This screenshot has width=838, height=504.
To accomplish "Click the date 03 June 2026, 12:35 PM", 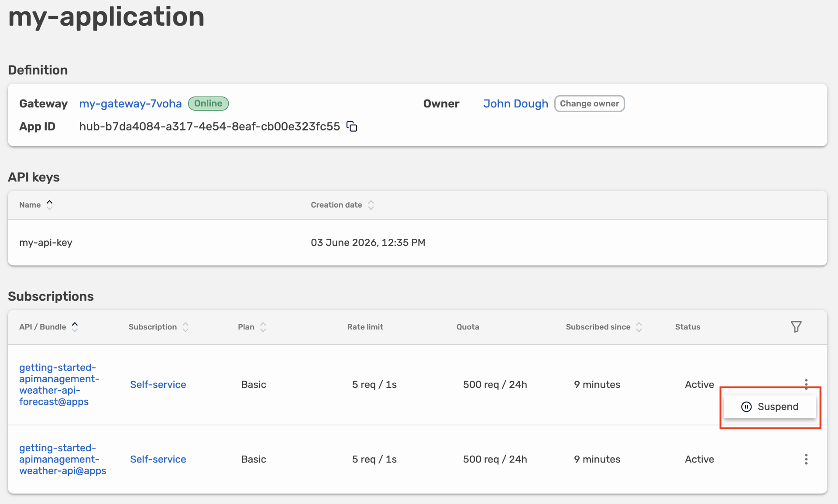I will (x=368, y=243).
